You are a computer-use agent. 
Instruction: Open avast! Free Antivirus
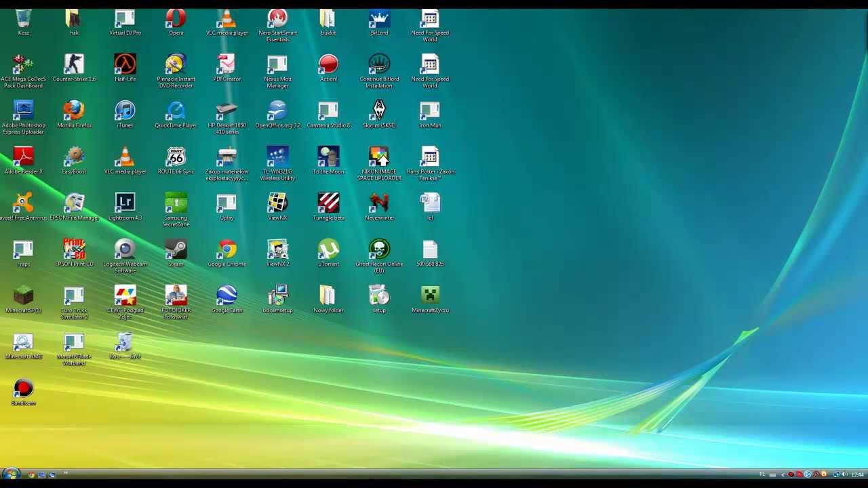pos(23,207)
